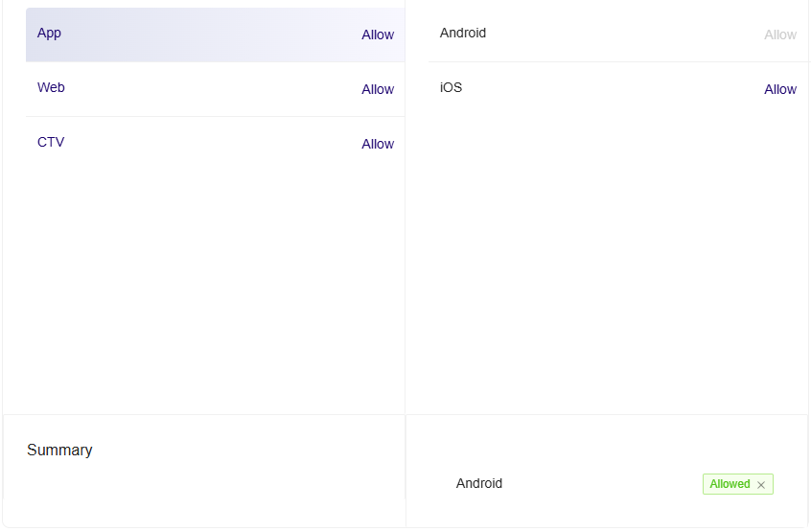Click the Summary heading
Image resolution: width=811 pixels, height=532 pixels.
click(x=59, y=451)
